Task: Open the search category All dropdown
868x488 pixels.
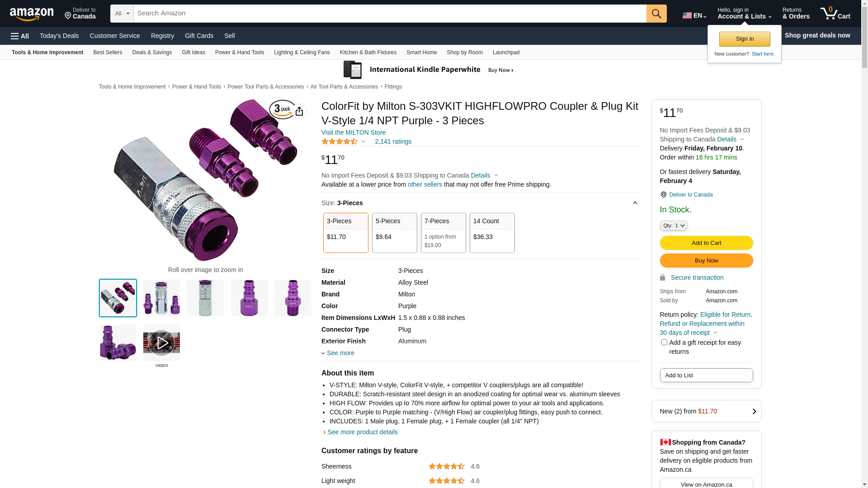Action: click(122, 14)
